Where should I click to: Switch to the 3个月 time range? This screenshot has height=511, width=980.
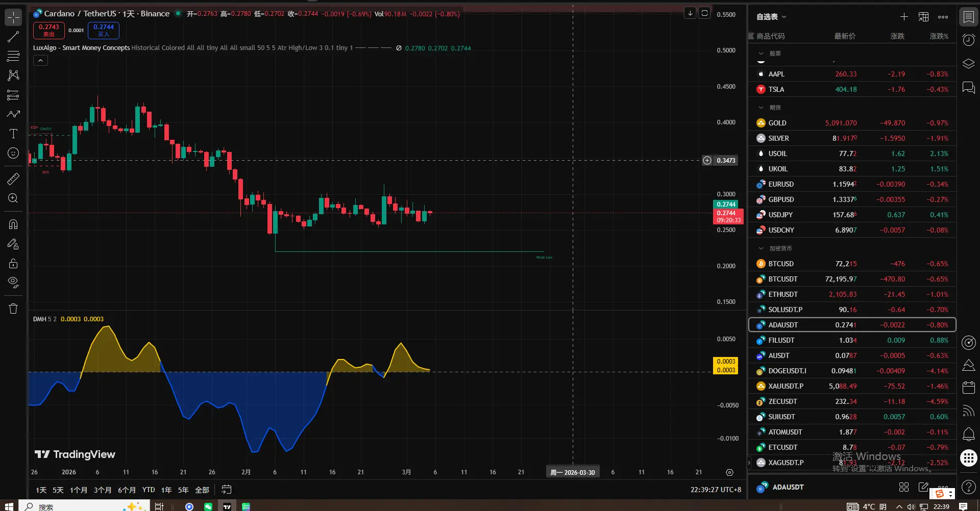tap(103, 490)
